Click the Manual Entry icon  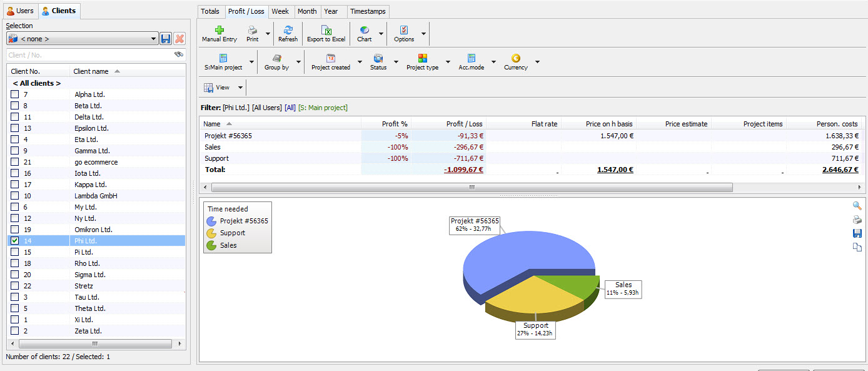(x=219, y=30)
